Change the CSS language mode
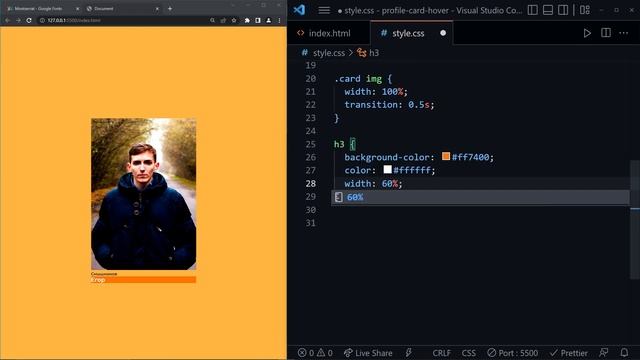 [469, 353]
